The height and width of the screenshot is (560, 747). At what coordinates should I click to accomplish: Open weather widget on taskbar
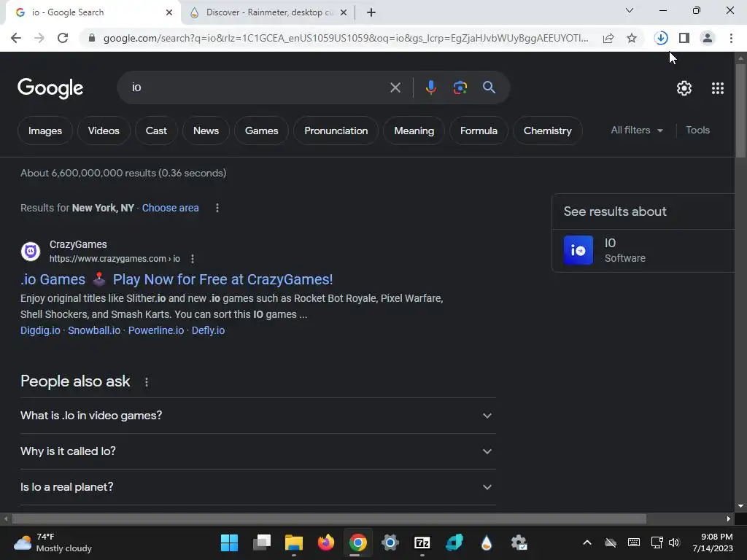click(x=53, y=542)
